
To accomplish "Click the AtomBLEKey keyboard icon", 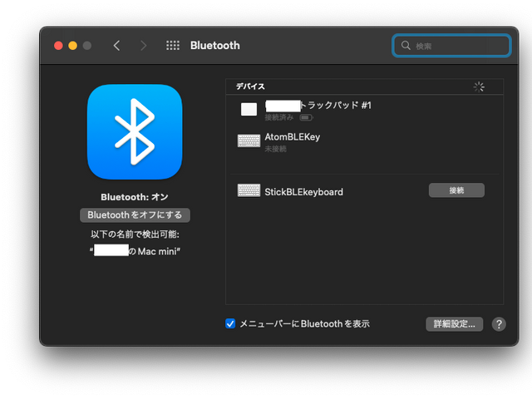I will tap(249, 140).
